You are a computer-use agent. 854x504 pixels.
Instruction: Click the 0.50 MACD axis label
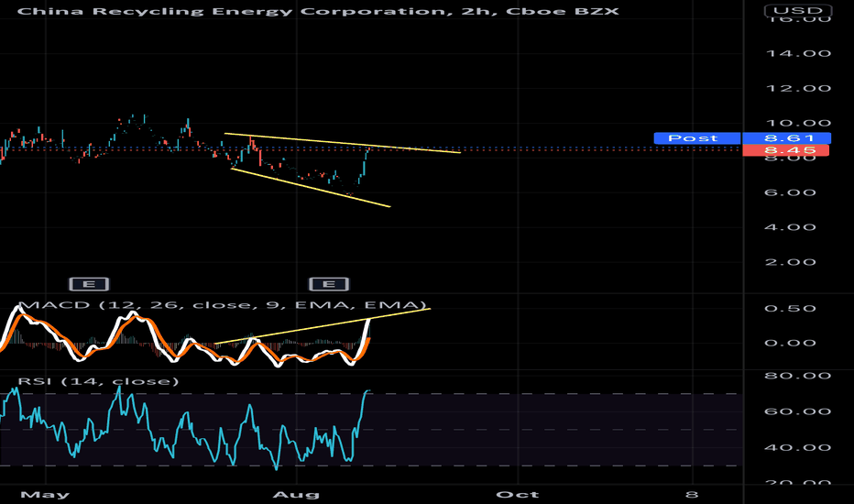point(790,309)
